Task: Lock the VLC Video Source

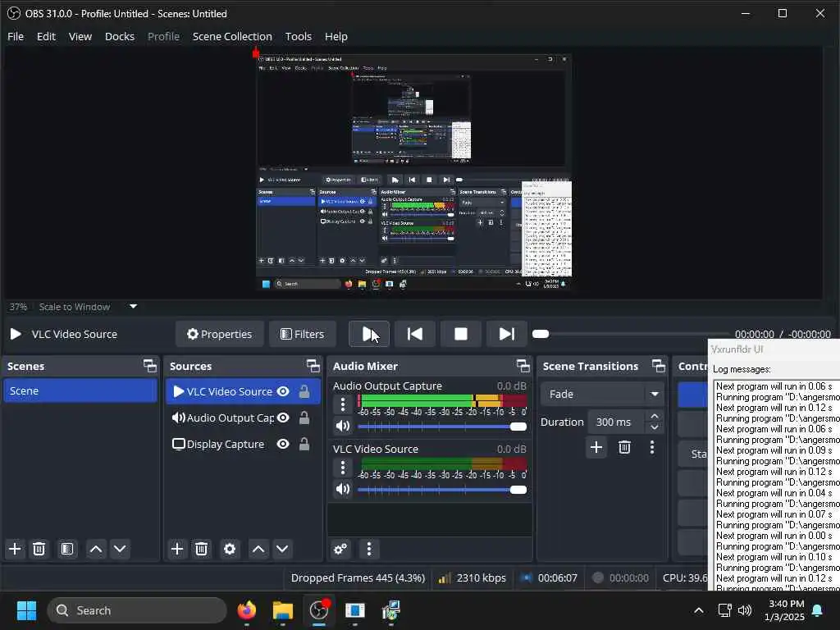Action: (304, 391)
